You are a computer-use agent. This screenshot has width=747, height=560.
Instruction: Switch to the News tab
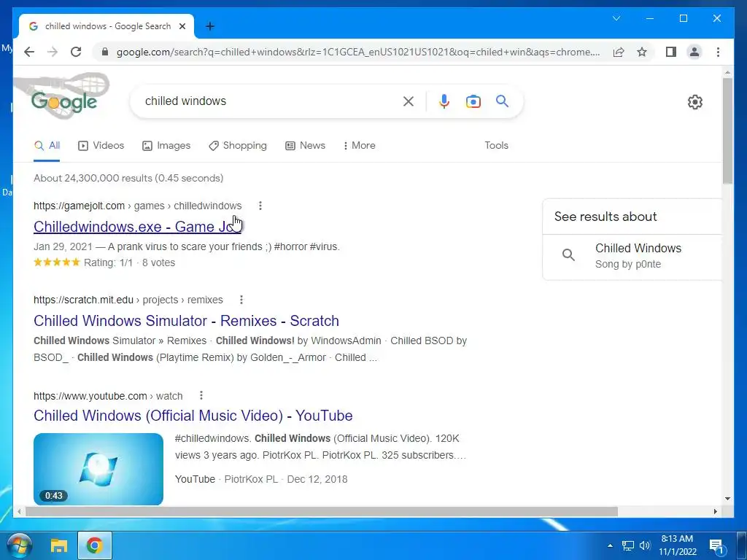306,146
